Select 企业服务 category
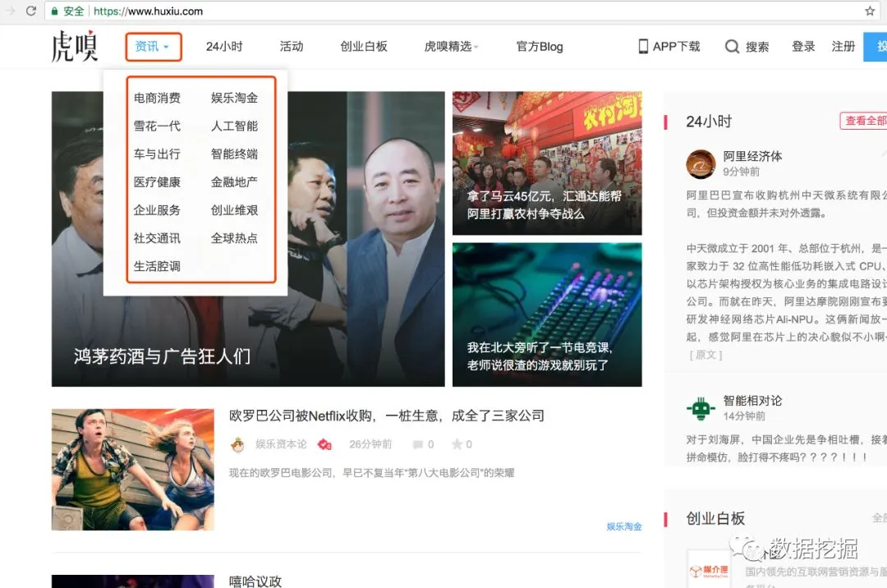 [x=157, y=210]
